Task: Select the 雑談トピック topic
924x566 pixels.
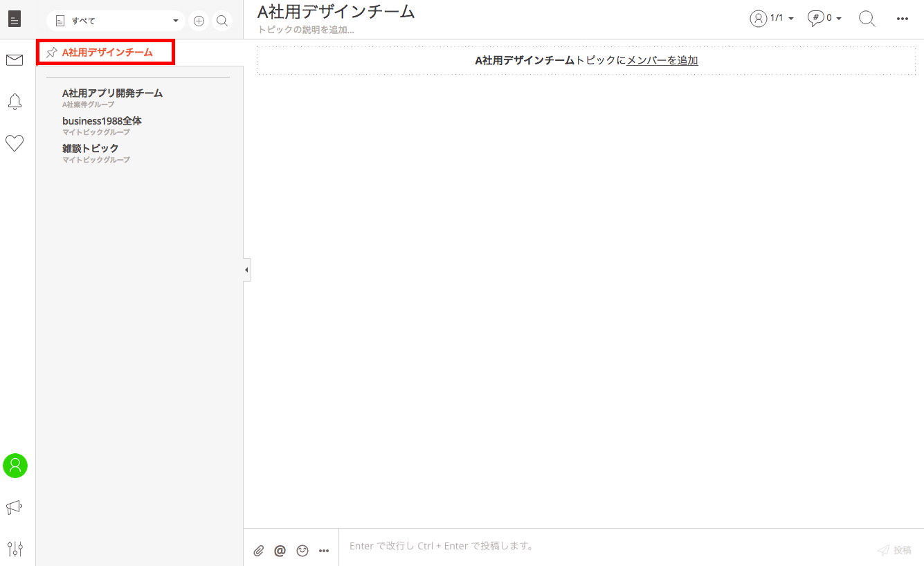Action: tap(91, 149)
